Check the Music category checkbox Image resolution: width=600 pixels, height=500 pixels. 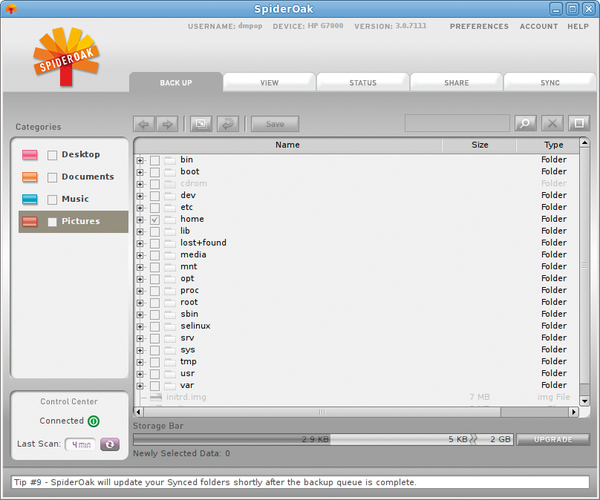click(52, 200)
